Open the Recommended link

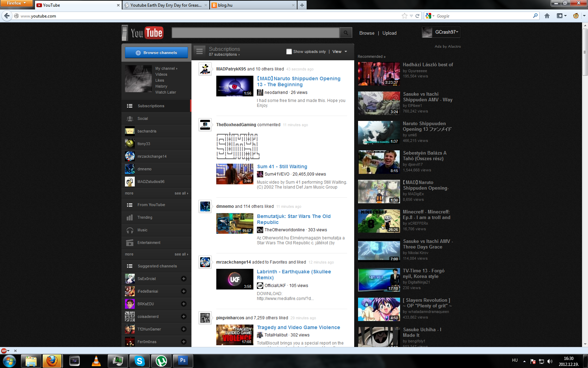point(371,56)
